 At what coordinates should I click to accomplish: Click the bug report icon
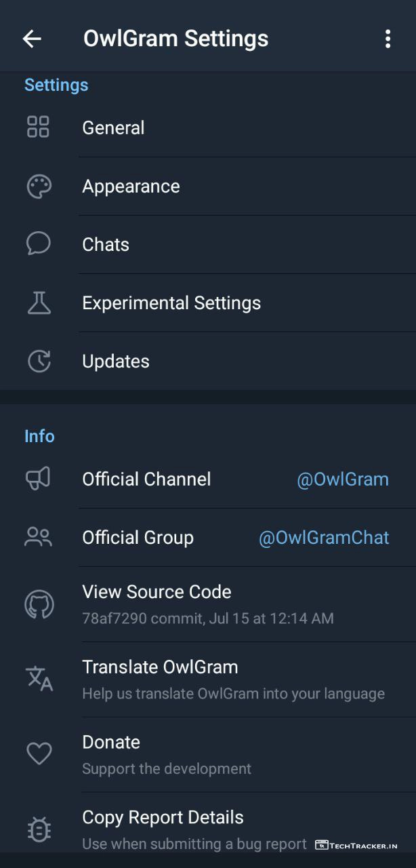pos(39,829)
